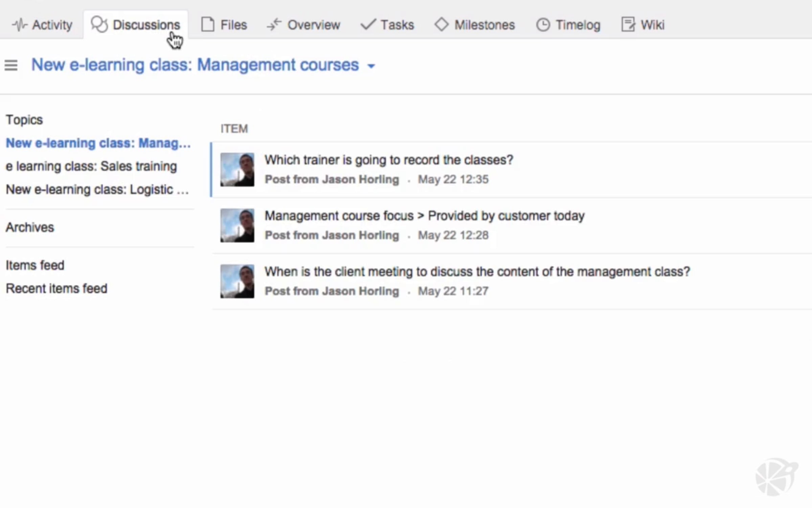Select the Sales training topic
Screen dimensions: 812x508
tap(91, 166)
